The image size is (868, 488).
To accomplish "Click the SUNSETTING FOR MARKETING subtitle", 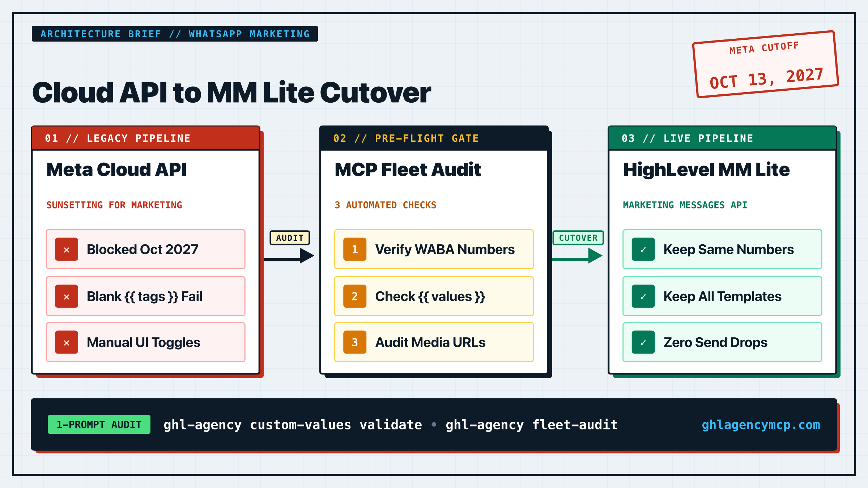I will point(114,205).
